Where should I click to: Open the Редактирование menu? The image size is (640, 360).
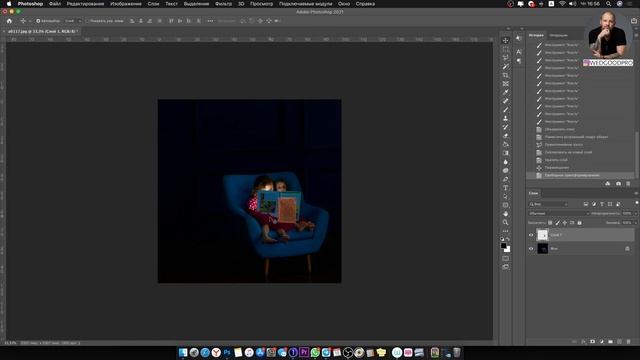(85, 4)
